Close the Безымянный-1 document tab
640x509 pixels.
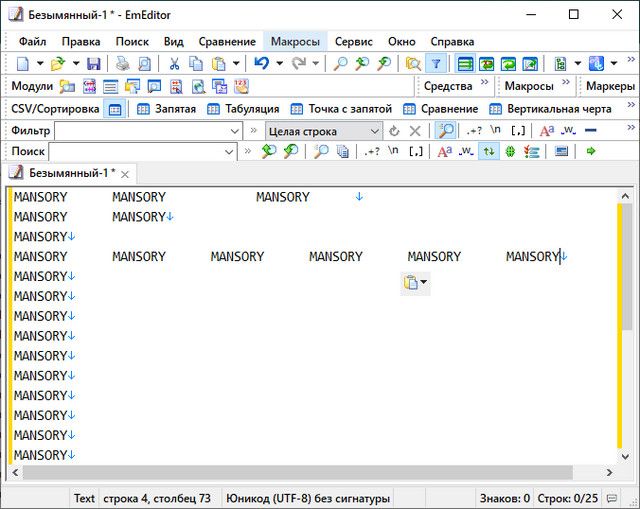point(125,173)
